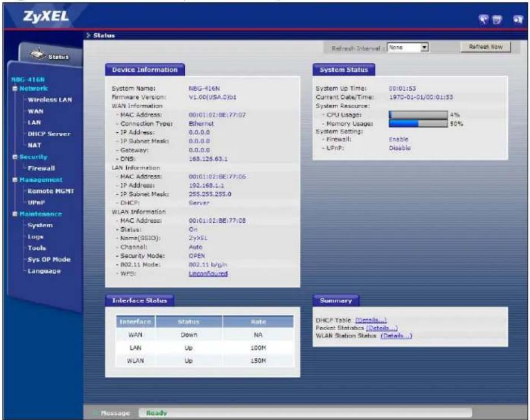The width and height of the screenshot is (530, 420).
Task: Open the Language page
Action: point(44,271)
